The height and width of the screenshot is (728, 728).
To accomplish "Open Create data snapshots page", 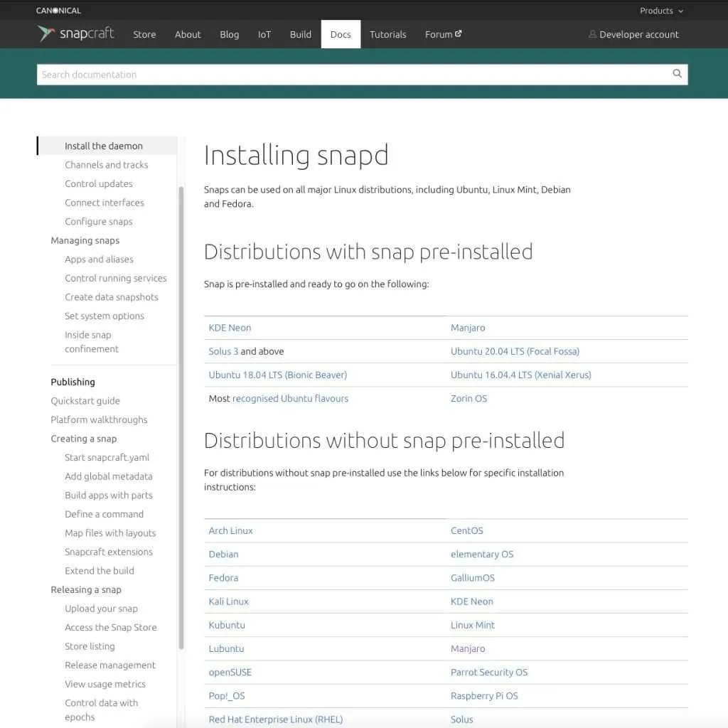I will coord(112,297).
